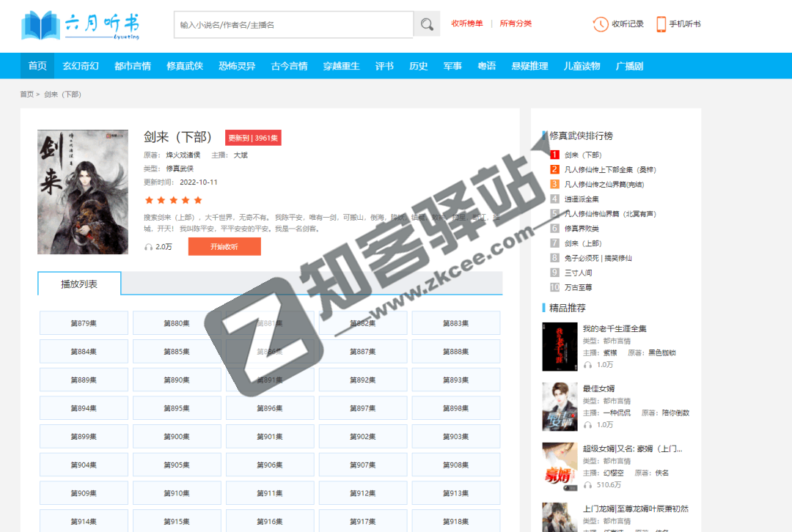Open the 豪婿 cover thumbnail
Viewport: 792px width, 532px height.
point(560,466)
